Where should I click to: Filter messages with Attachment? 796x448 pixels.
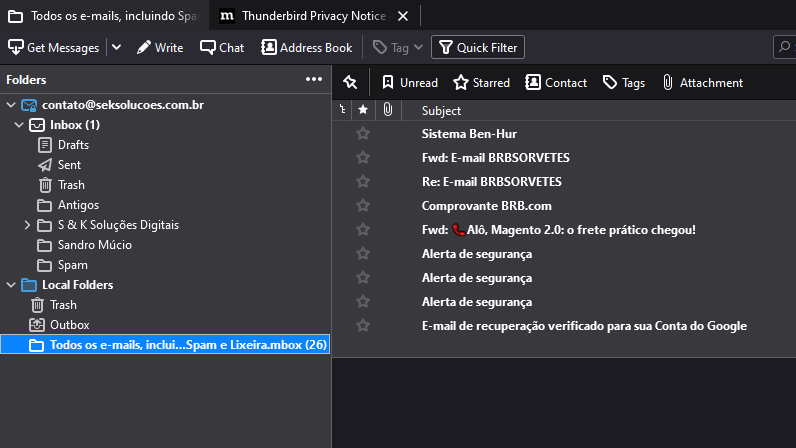tap(701, 83)
